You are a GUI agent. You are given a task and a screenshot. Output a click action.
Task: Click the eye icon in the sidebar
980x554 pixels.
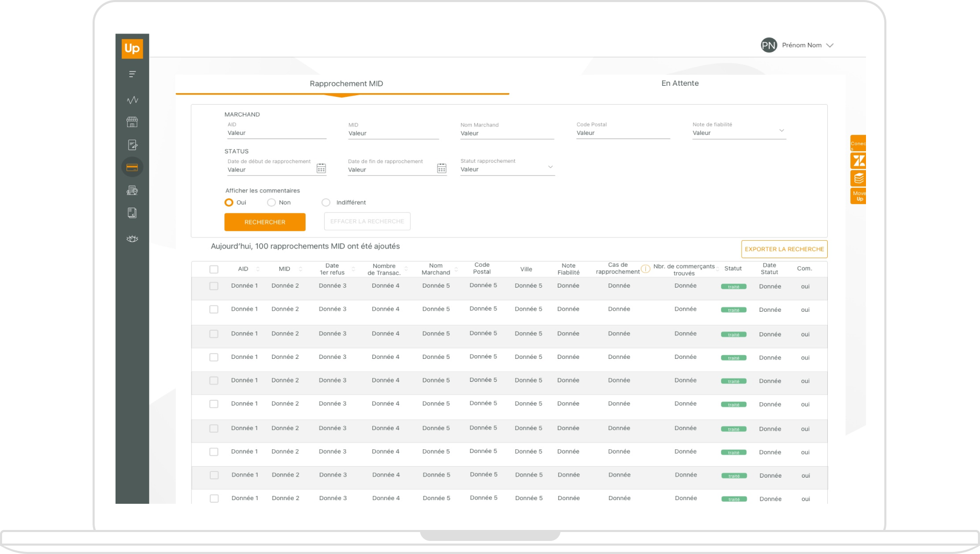132,239
